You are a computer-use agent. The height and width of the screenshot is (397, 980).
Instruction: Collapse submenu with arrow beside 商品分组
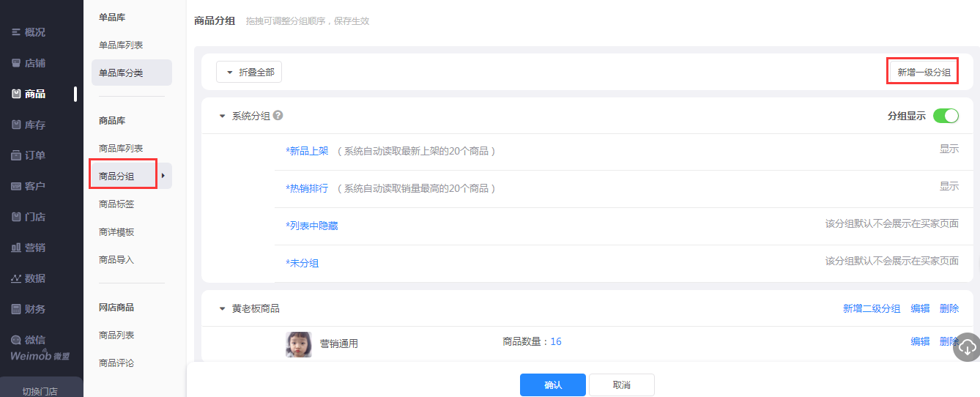163,176
